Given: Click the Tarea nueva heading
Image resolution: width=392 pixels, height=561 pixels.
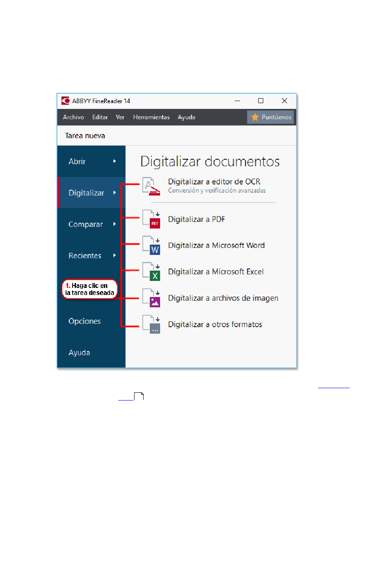Looking at the screenshot, I should click(85, 136).
